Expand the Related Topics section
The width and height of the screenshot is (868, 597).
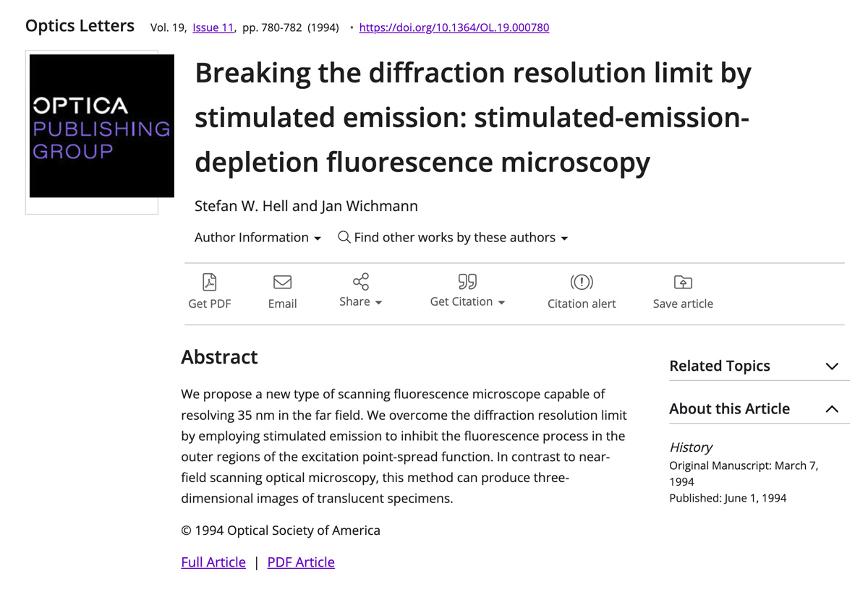(832, 366)
